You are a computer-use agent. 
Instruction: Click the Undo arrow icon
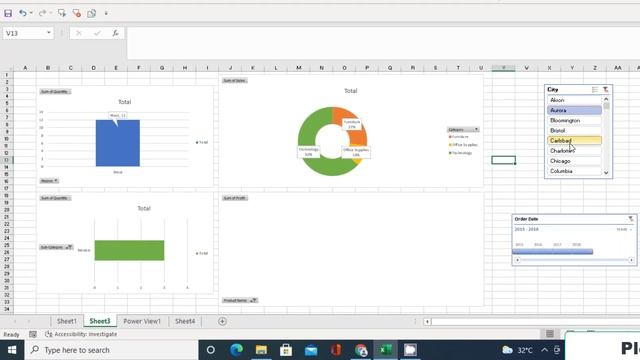click(x=22, y=13)
